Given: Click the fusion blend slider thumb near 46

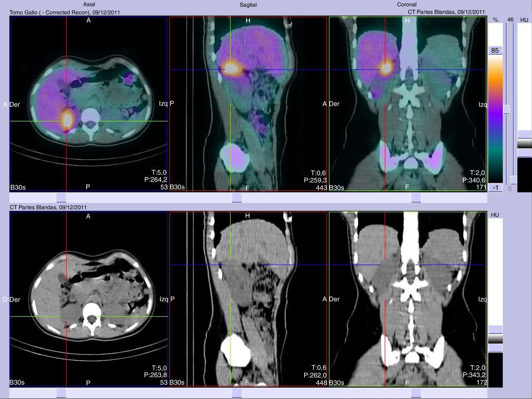Looking at the screenshot, I should (506, 109).
